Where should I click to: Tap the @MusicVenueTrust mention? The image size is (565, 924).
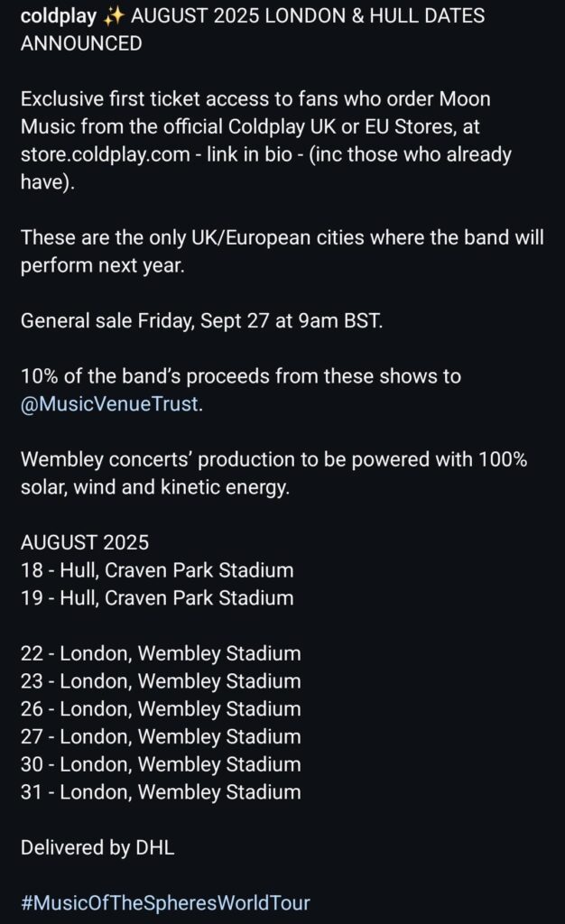(108, 404)
